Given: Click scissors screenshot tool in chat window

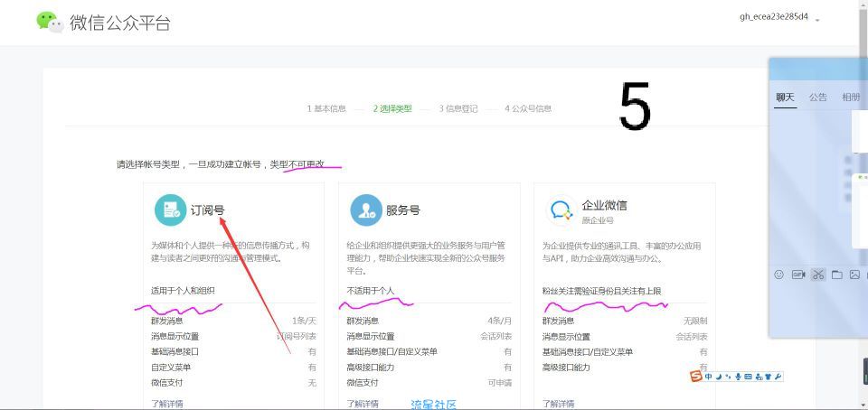Looking at the screenshot, I should 818,274.
